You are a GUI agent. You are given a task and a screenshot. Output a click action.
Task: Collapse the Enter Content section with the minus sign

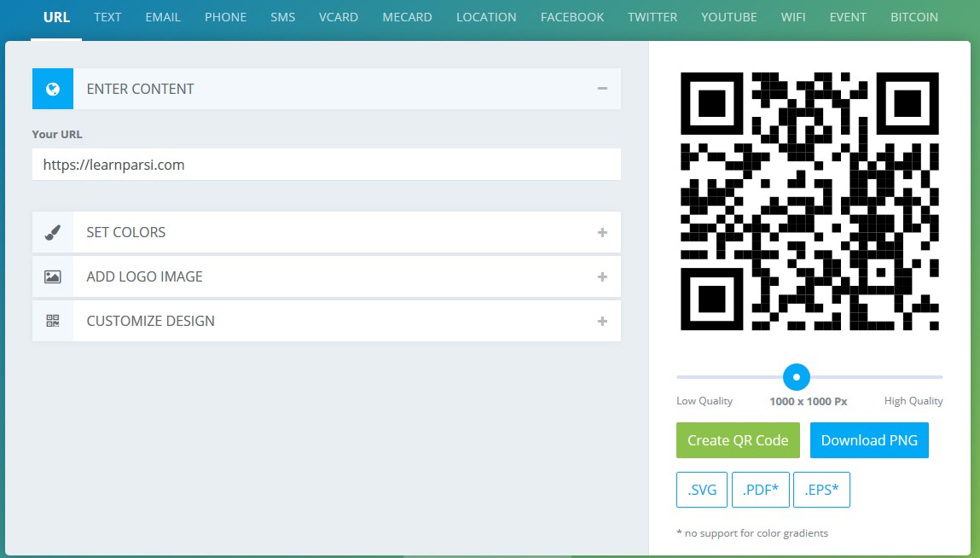coord(602,89)
